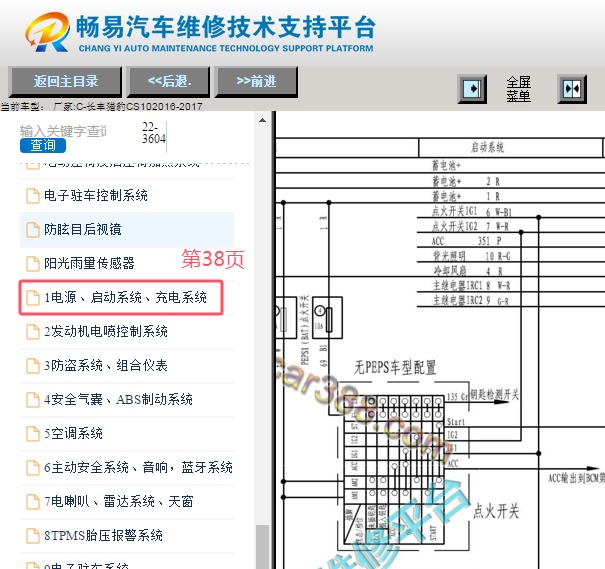Open 3防盗系统、组合仪表 entry
Viewport: 605px width, 569px height.
[106, 365]
